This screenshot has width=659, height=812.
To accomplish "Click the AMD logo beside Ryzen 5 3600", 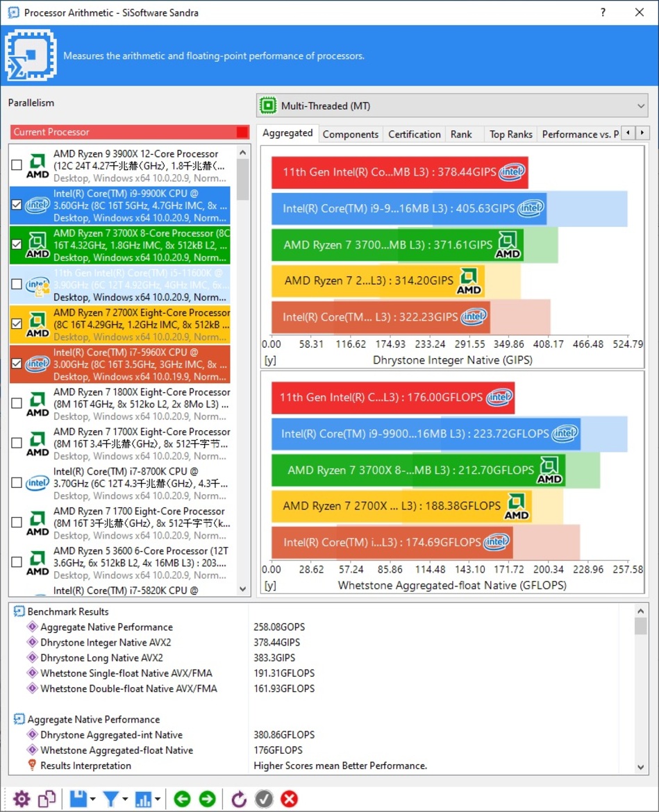I will pyautogui.click(x=37, y=563).
